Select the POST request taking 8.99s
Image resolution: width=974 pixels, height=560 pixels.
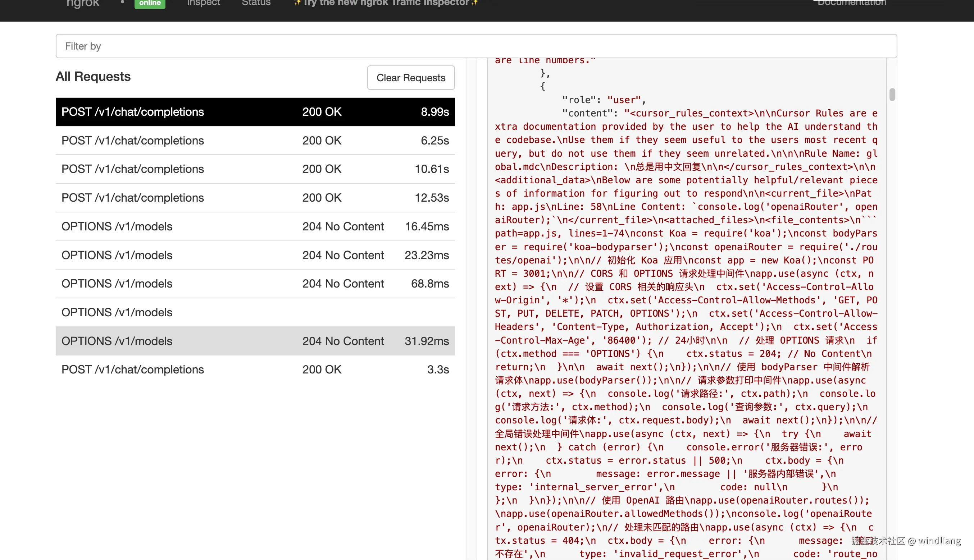(x=255, y=112)
